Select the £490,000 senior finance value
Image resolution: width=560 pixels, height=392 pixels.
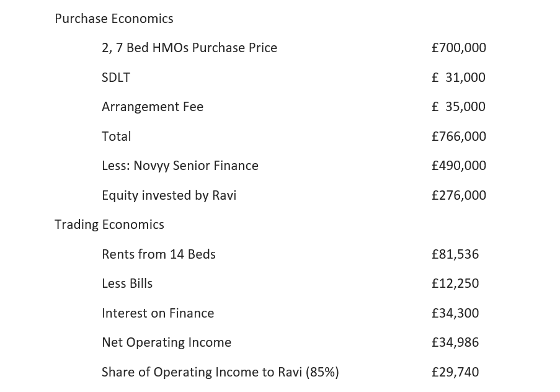click(458, 166)
